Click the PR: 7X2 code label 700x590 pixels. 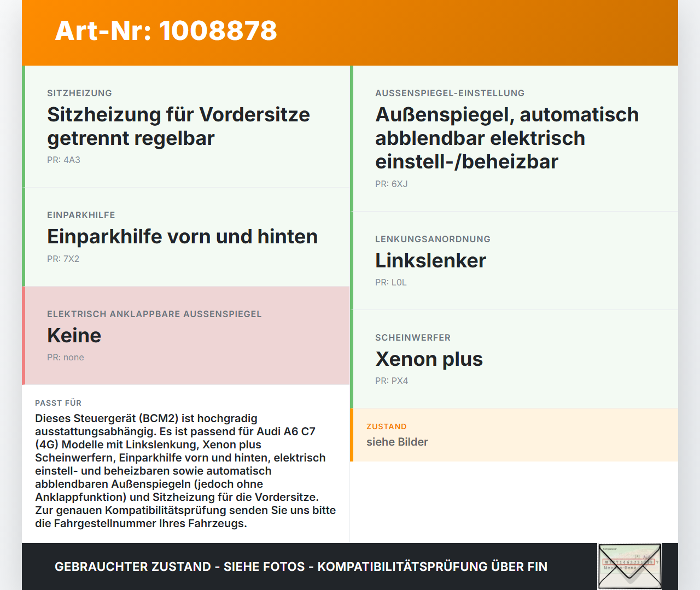click(63, 259)
